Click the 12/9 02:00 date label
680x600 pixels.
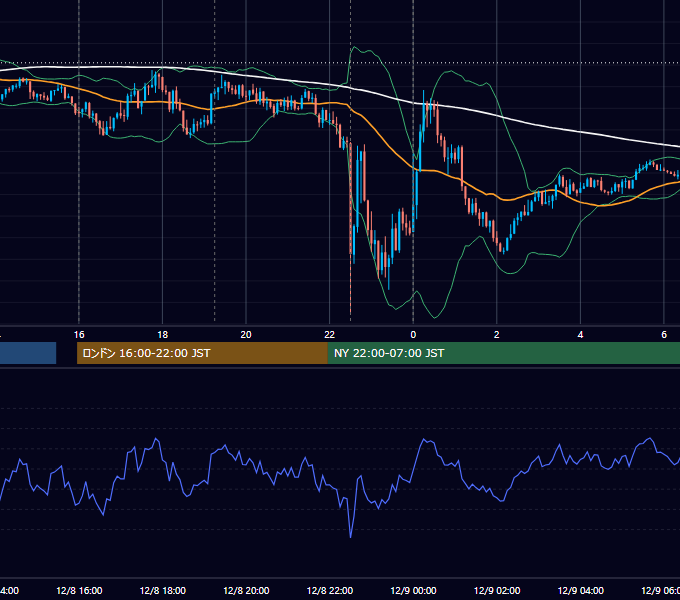click(x=497, y=590)
